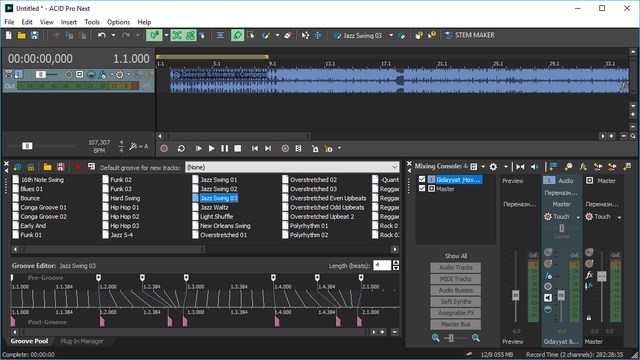Open the Insert menu
640x360 pixels.
(69, 22)
